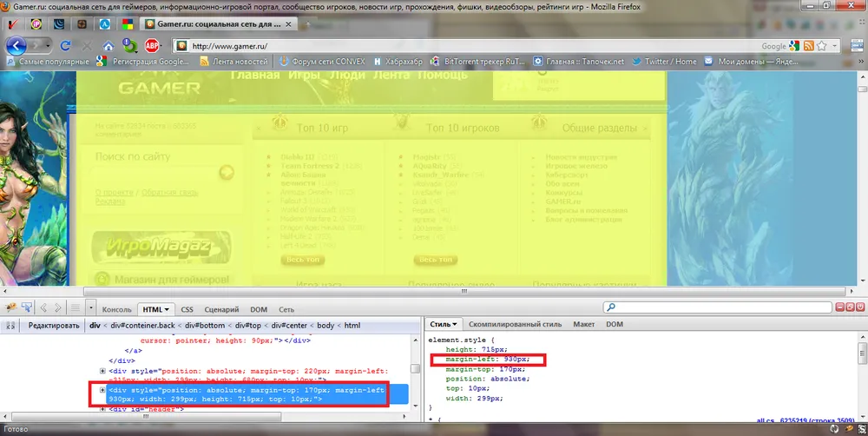Activate the Firebug element inspector tool
This screenshot has width=868, height=436.
click(x=27, y=308)
